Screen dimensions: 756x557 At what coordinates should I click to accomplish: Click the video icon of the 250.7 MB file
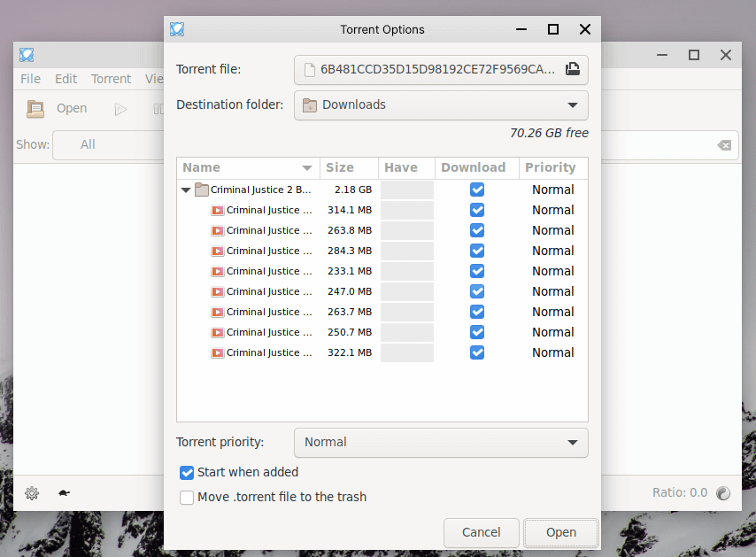click(x=218, y=332)
